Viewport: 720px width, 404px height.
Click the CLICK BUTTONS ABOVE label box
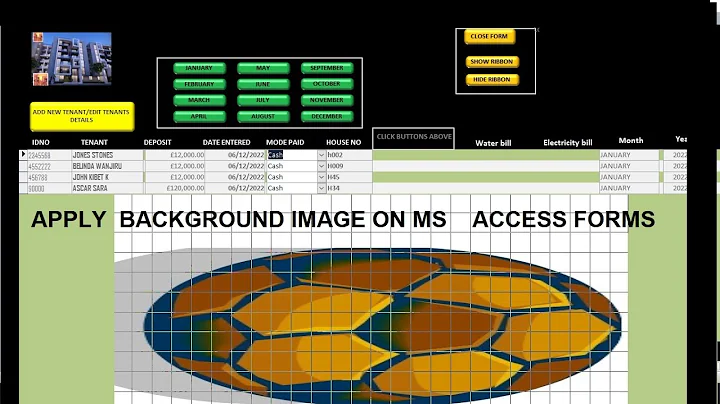pyautogui.click(x=413, y=138)
